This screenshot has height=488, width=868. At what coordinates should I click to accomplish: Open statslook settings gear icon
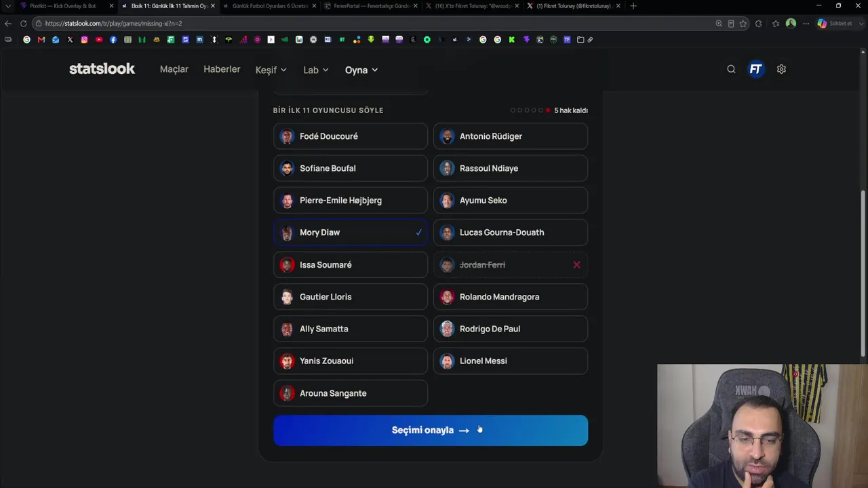(781, 69)
